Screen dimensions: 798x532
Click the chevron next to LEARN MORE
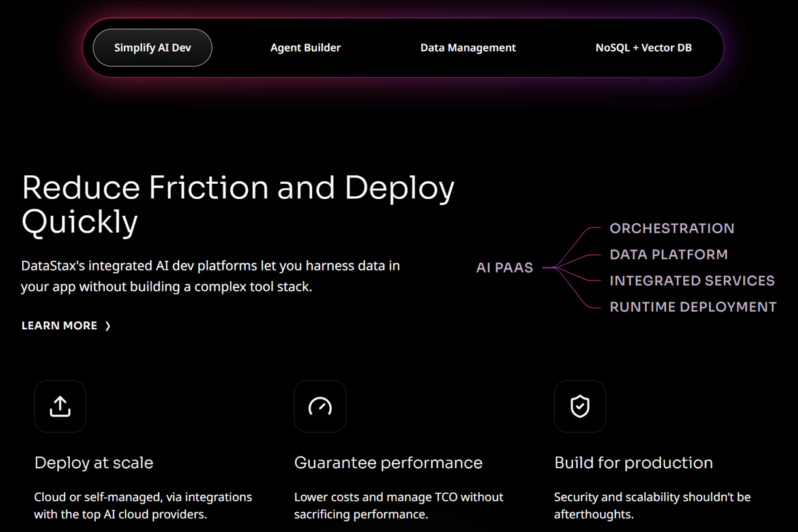[108, 326]
